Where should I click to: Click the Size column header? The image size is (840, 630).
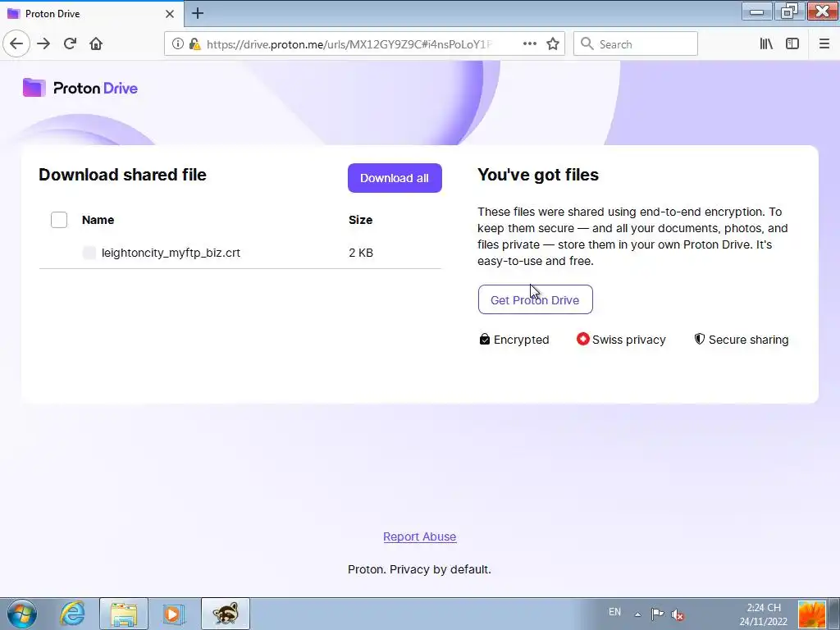tap(361, 220)
